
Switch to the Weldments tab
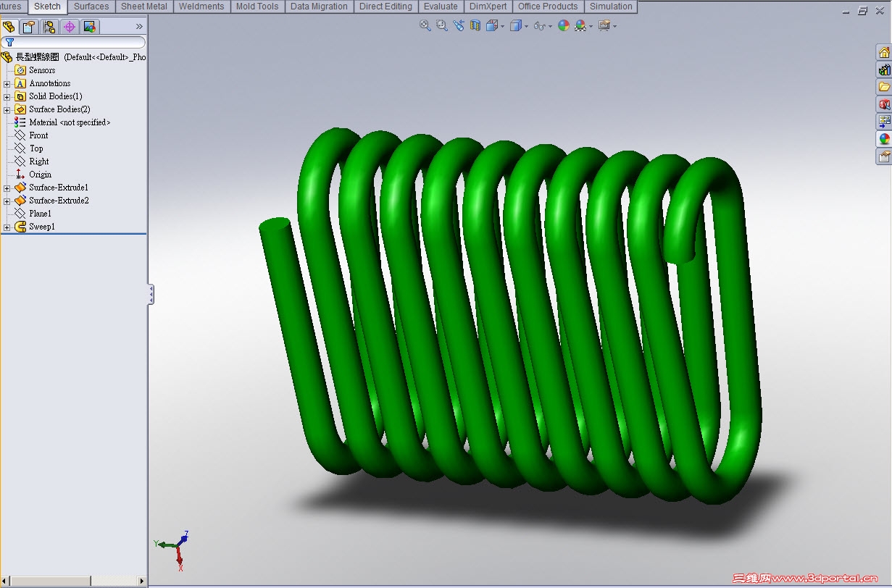[x=201, y=7]
